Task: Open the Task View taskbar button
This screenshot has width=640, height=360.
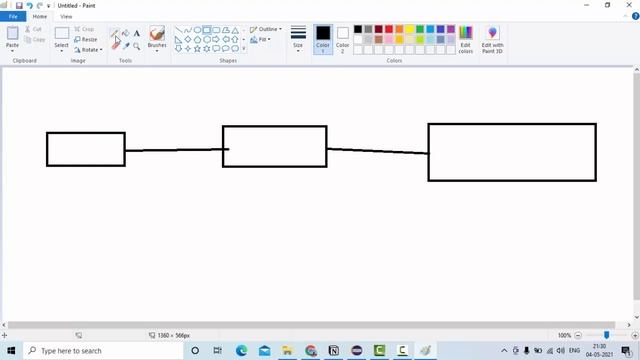Action: (x=218, y=351)
